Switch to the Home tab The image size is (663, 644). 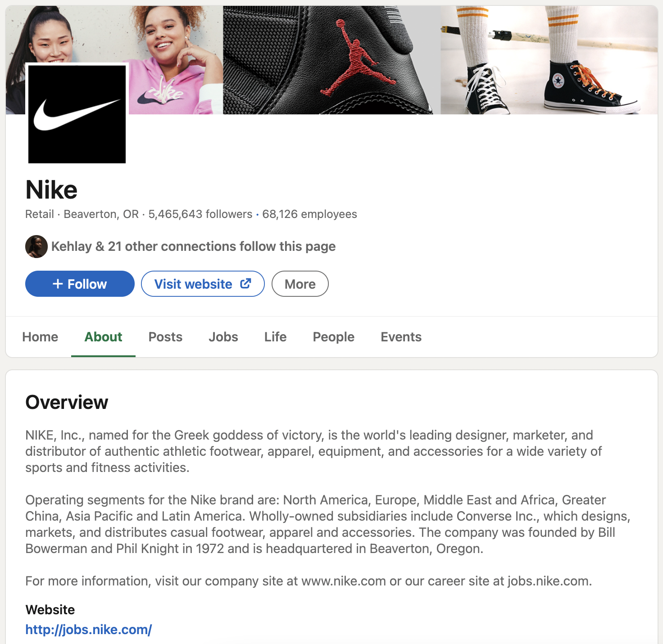click(40, 337)
